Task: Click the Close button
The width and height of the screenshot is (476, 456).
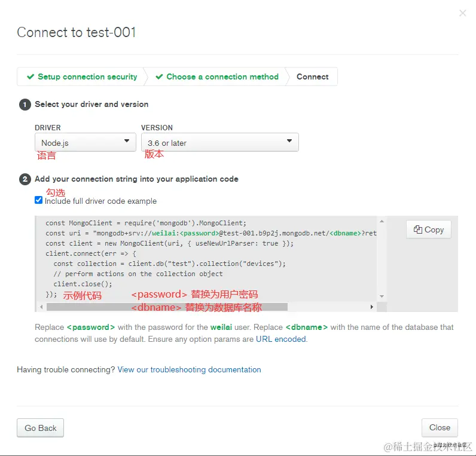Action: (x=440, y=427)
